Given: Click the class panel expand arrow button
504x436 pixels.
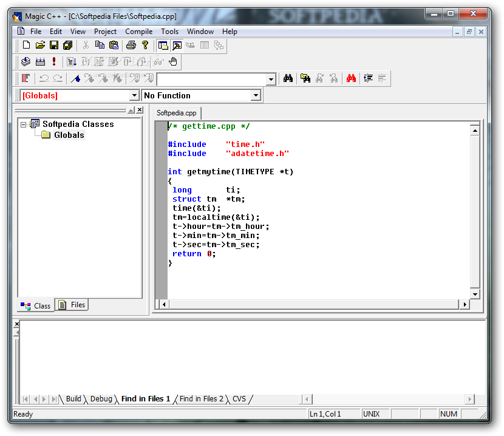Looking at the screenshot, I should (x=131, y=111).
